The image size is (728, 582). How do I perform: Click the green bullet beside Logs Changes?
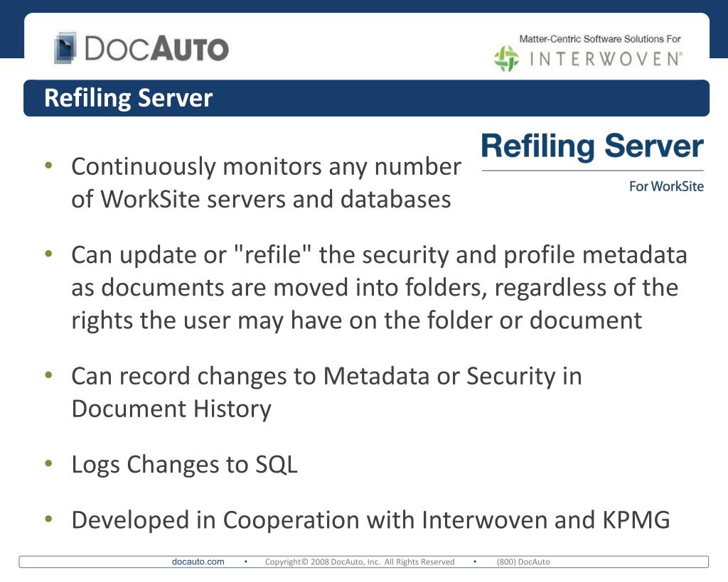pos(49,463)
